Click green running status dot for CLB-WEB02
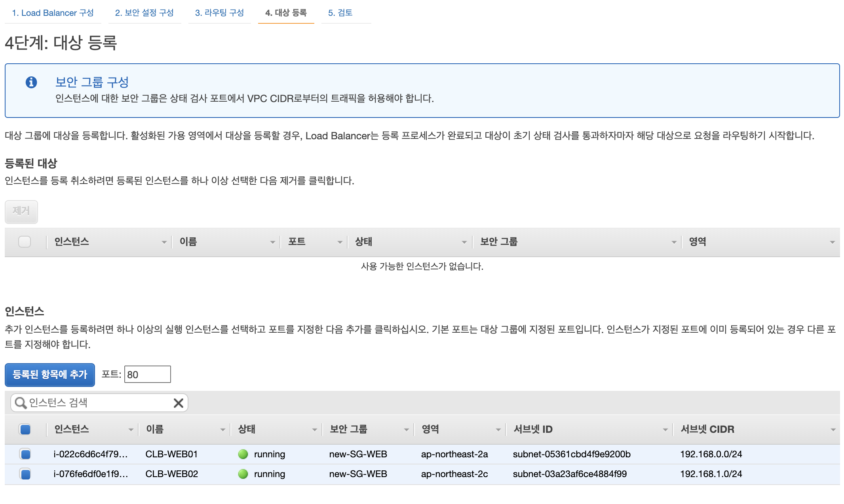 pos(243,474)
